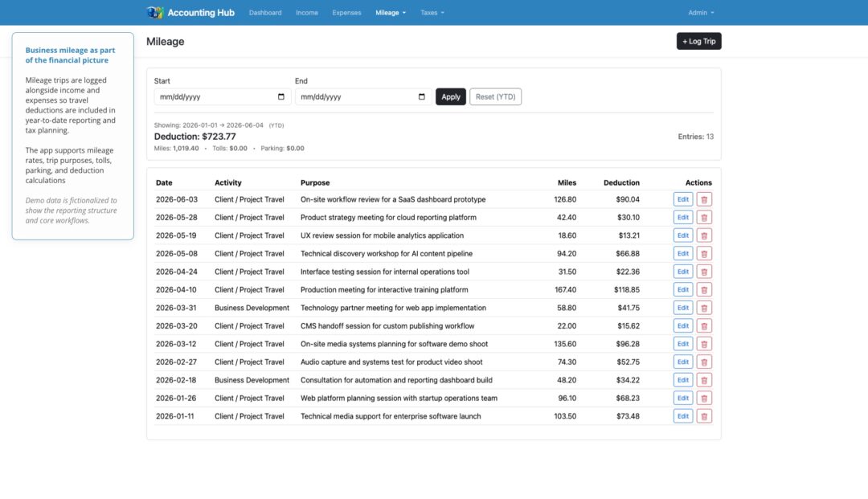Delete the 2026-04-24 trip
The width and height of the screenshot is (868, 499).
[703, 272]
